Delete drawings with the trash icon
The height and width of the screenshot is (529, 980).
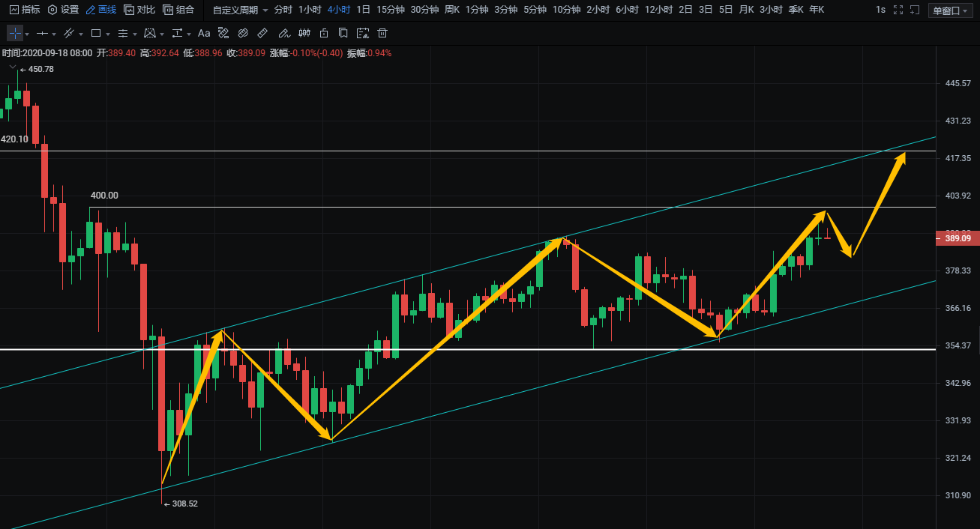(x=382, y=34)
